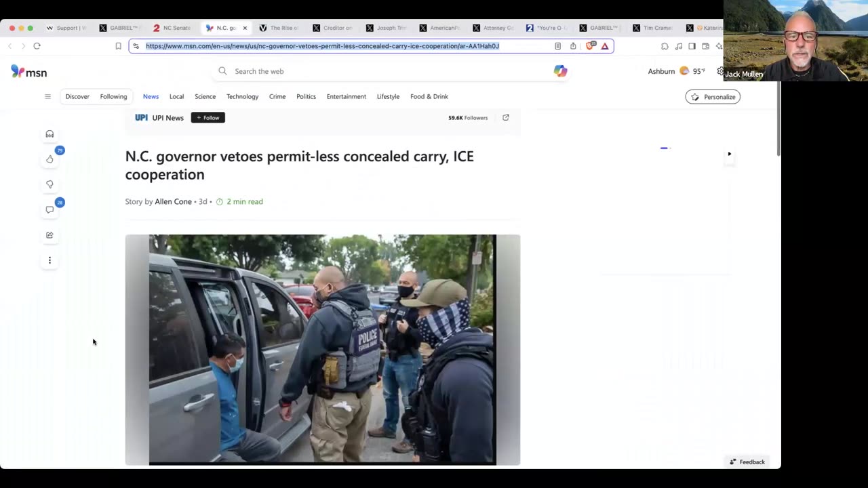Reload the page with the refresh icon
Viewport: 868px width, 488px height.
pos(37,46)
